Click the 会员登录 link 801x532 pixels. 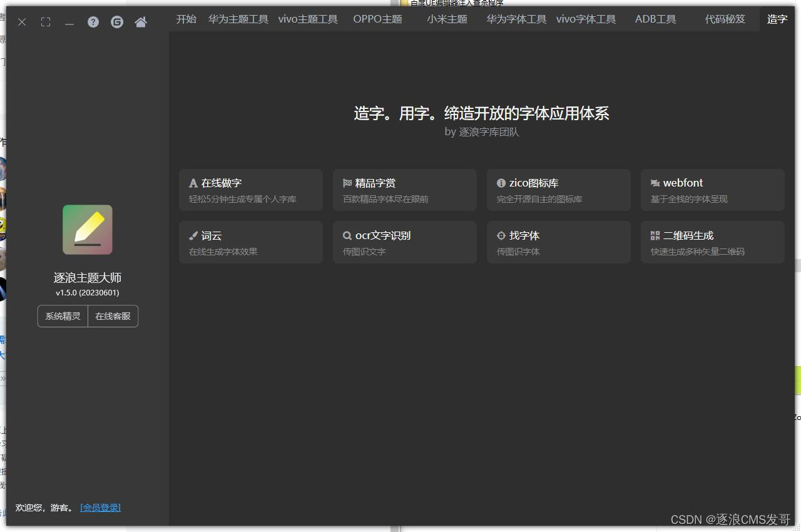point(101,508)
